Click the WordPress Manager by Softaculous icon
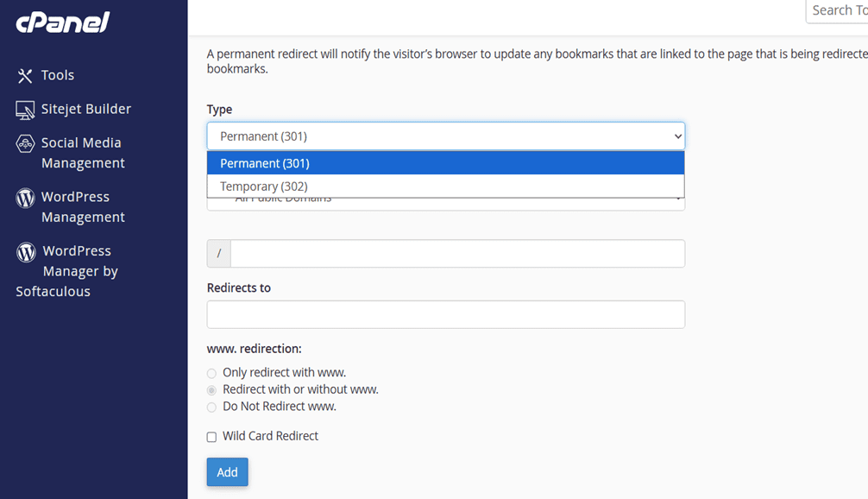The width and height of the screenshot is (868, 499). tap(27, 252)
